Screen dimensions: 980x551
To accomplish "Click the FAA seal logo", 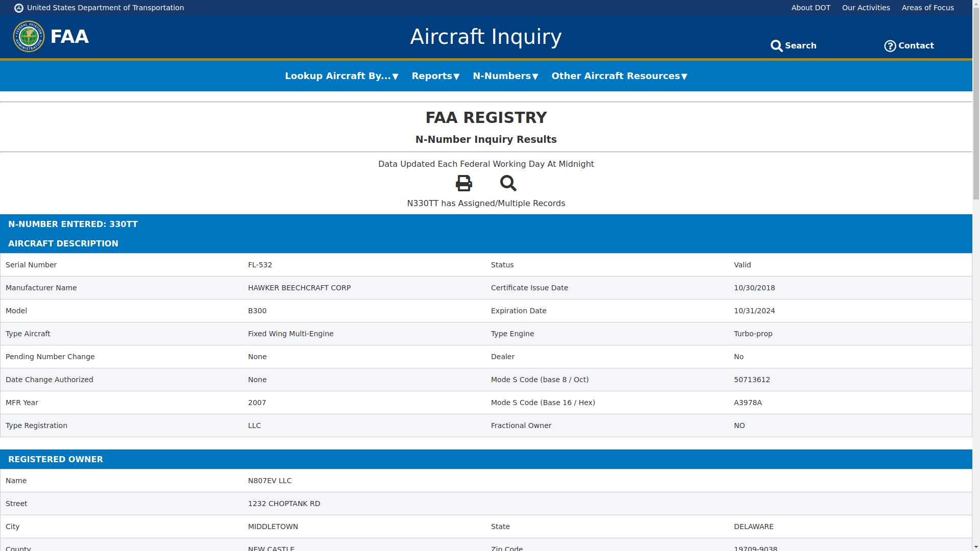I will point(29,36).
